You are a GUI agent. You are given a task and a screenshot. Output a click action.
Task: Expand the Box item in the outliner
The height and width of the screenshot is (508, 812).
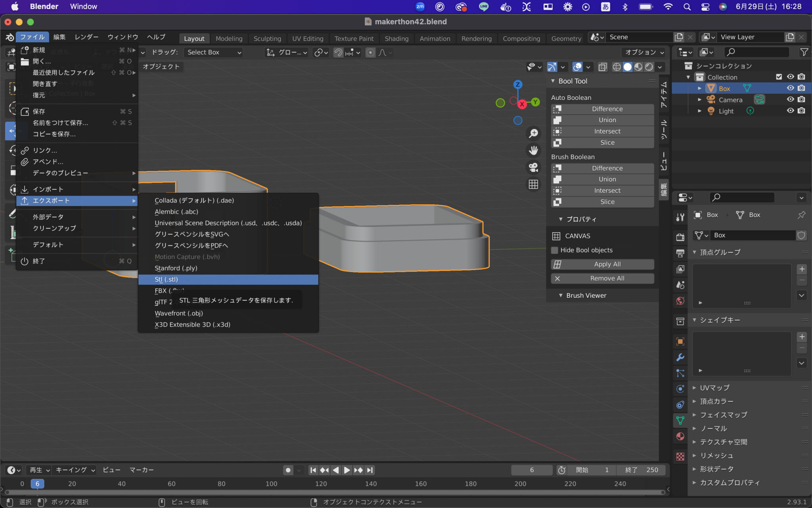pos(699,88)
